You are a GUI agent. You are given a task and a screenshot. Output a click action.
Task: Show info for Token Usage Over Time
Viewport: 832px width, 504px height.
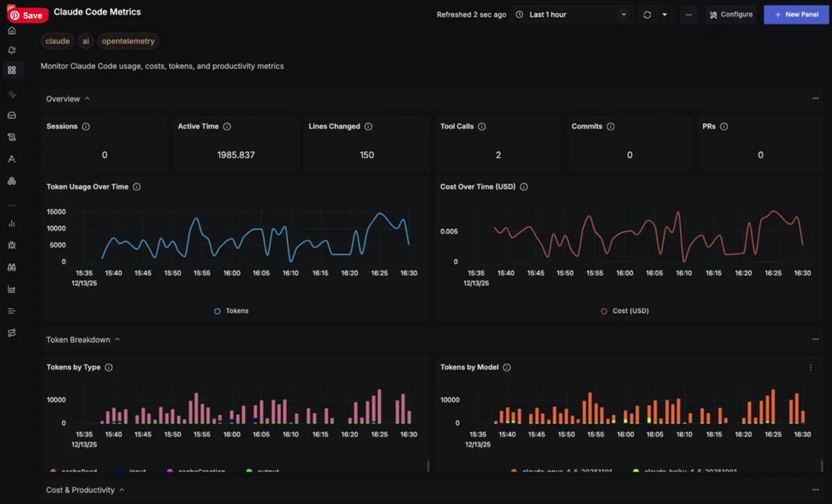(x=137, y=187)
